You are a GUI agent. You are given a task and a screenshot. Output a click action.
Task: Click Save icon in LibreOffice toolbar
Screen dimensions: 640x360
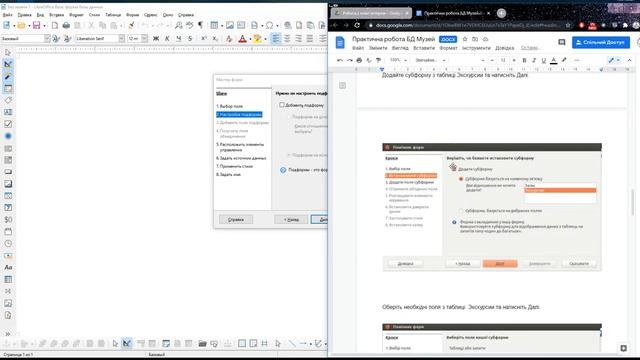pos(36,26)
